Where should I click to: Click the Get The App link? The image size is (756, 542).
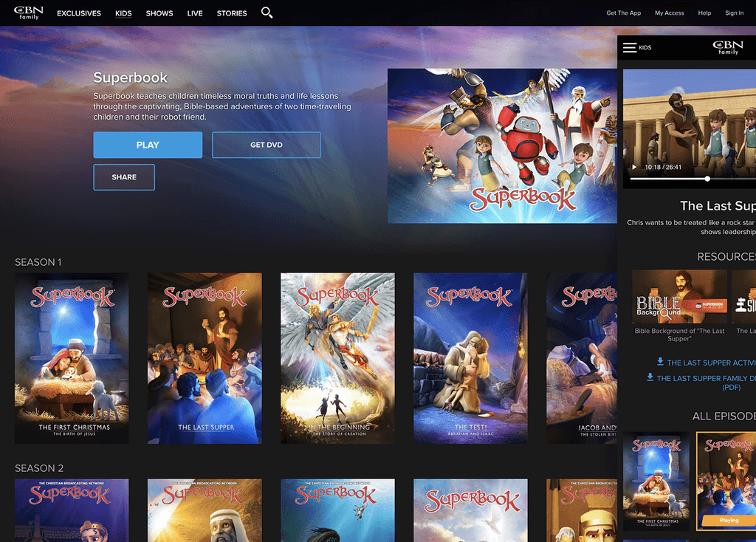[x=623, y=13]
